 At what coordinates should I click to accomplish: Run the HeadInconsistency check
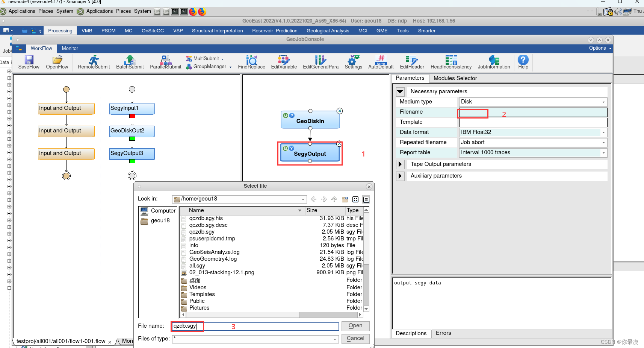(451, 60)
